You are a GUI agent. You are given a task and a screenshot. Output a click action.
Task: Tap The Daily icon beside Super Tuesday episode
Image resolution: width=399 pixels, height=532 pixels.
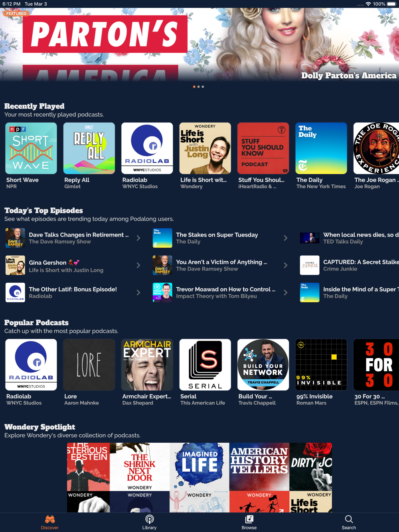point(162,238)
